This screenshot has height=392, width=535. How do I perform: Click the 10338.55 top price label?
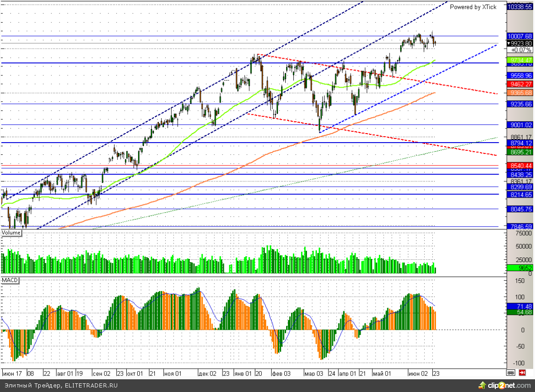point(520,6)
